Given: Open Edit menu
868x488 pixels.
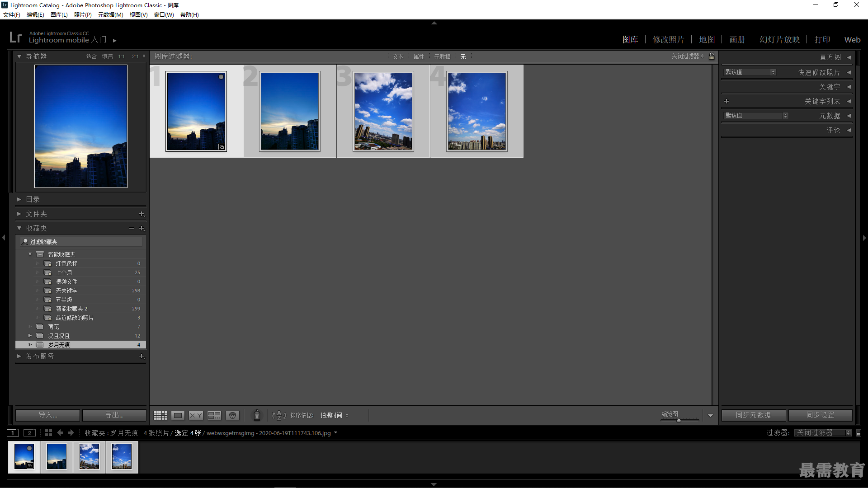Looking at the screenshot, I should pos(35,15).
